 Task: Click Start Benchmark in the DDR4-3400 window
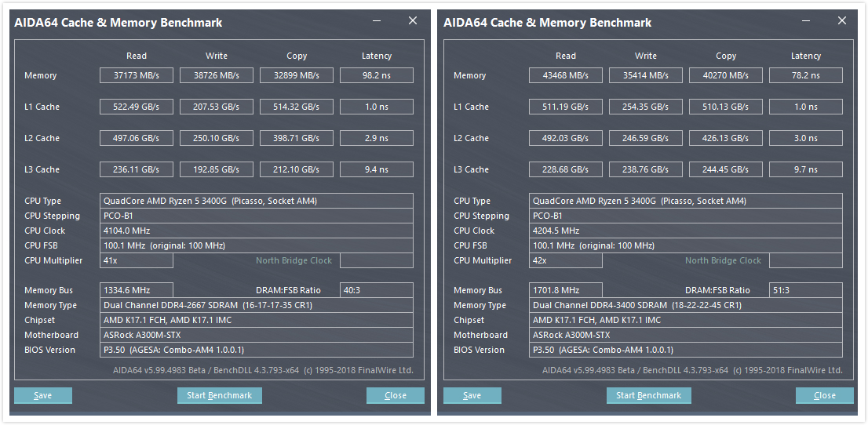click(648, 395)
